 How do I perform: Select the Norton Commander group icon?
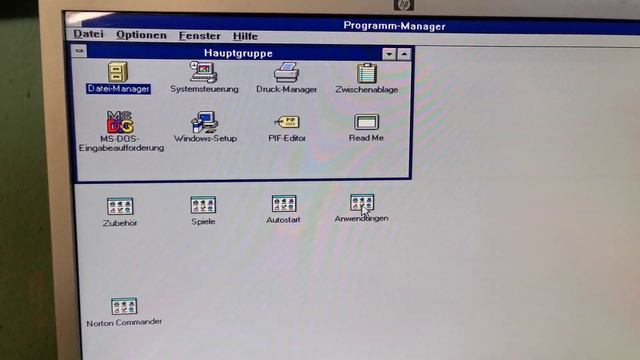pyautogui.click(x=124, y=306)
